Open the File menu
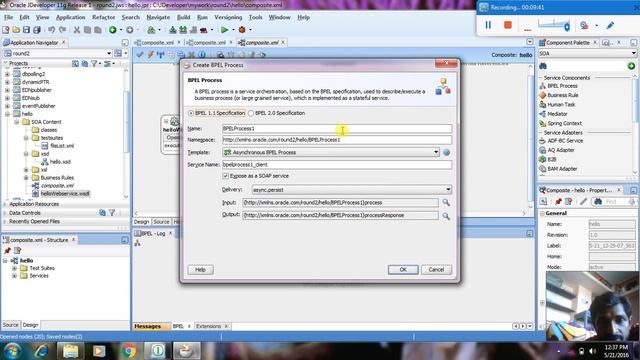Screen dimensions: 640x360 (9, 18)
